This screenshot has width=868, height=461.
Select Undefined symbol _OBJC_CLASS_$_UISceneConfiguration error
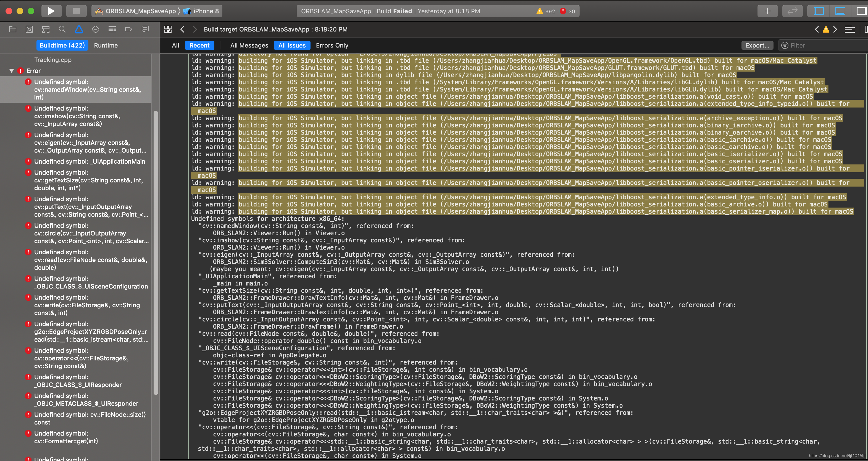tap(76, 282)
